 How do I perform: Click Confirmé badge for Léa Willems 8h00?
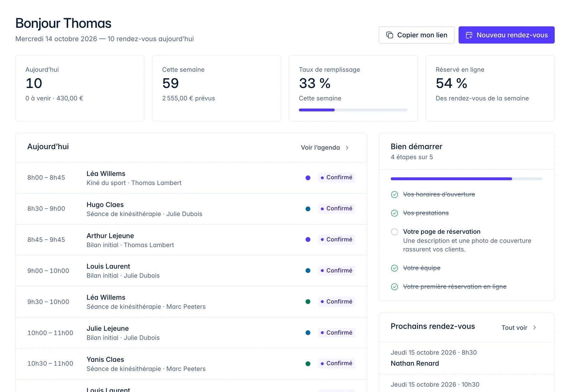click(336, 177)
